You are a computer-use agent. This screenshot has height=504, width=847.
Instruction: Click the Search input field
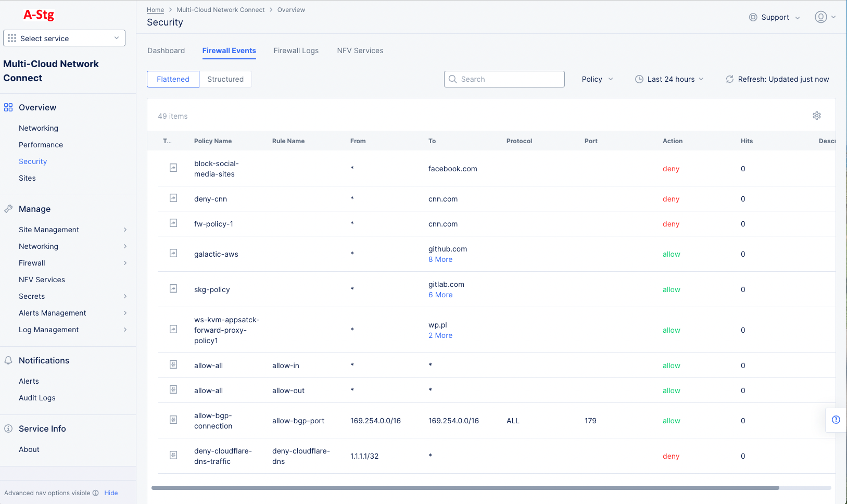pyautogui.click(x=504, y=79)
